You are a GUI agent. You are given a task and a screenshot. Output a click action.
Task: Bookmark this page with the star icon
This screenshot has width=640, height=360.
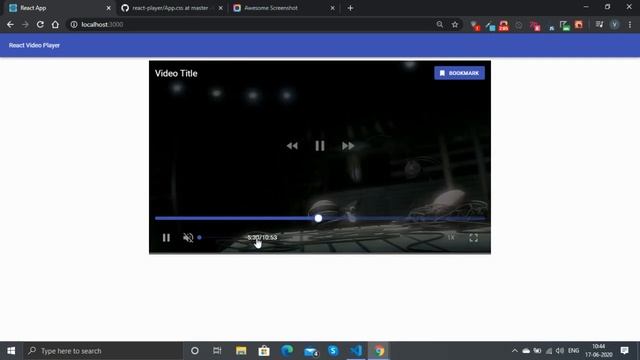click(x=455, y=24)
